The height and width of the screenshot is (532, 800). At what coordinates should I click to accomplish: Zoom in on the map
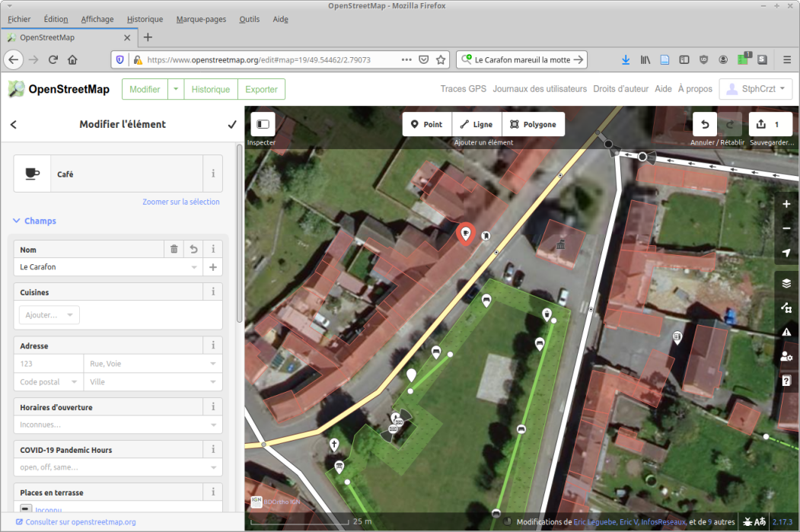click(786, 204)
